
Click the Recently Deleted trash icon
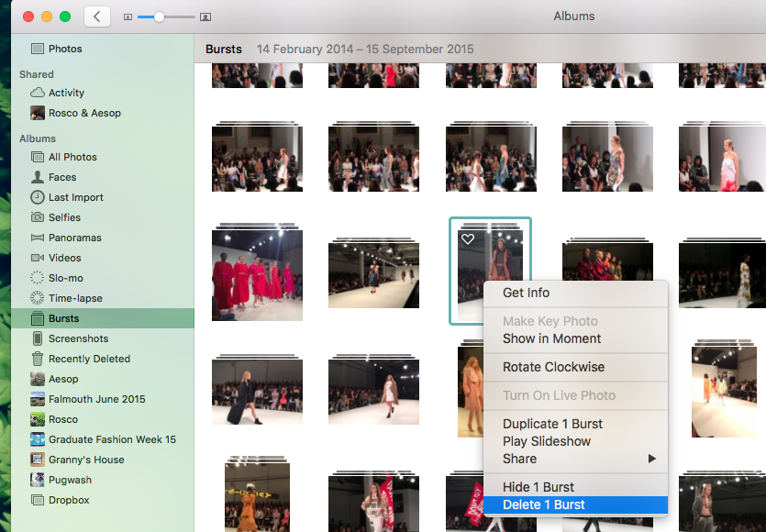click(37, 358)
